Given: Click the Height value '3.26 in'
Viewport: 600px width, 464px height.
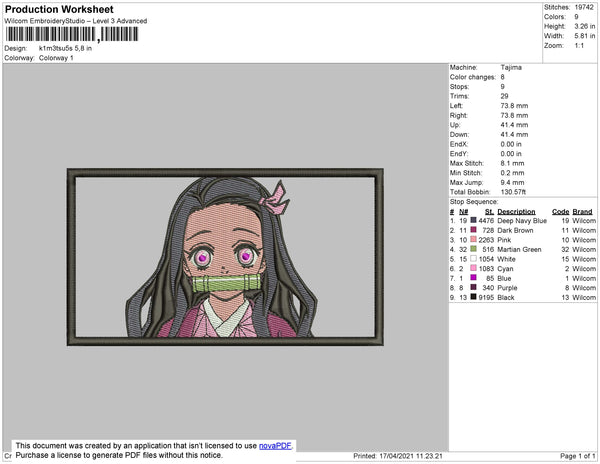Looking at the screenshot, I should click(585, 26).
